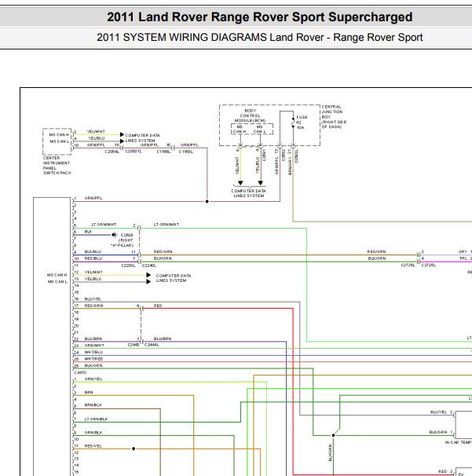Select the 'BRN/BLK' wire label

tap(93, 405)
